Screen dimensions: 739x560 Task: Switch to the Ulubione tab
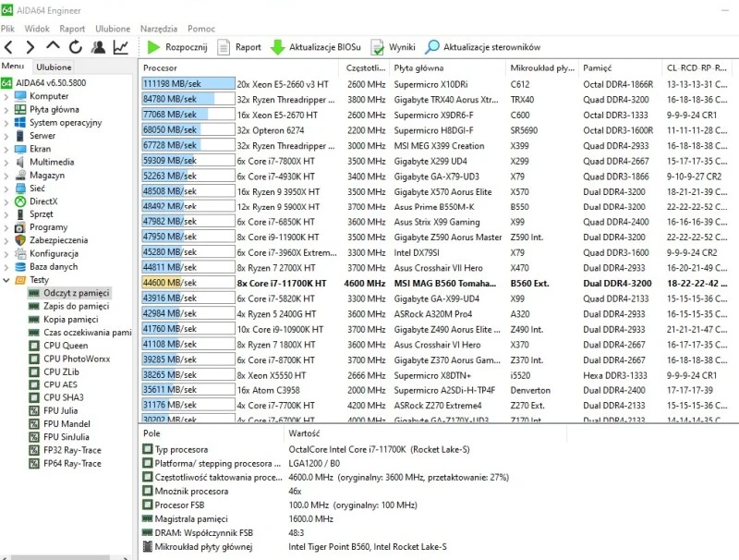point(54,67)
